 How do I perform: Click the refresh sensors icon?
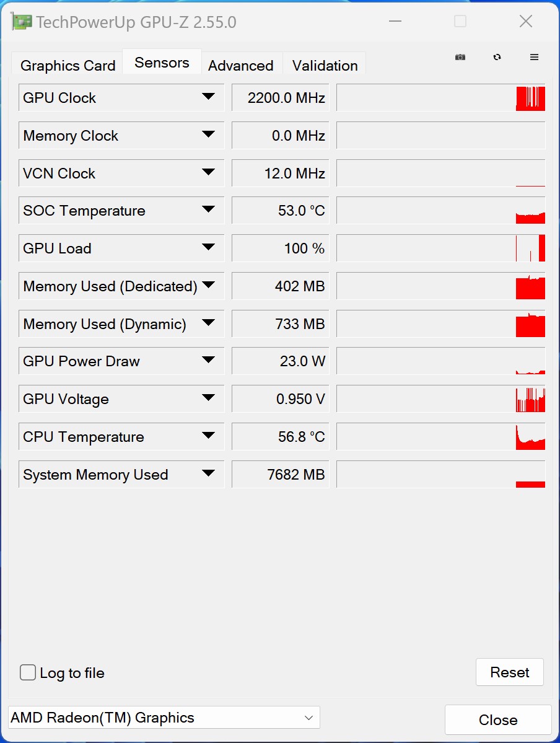point(497,57)
